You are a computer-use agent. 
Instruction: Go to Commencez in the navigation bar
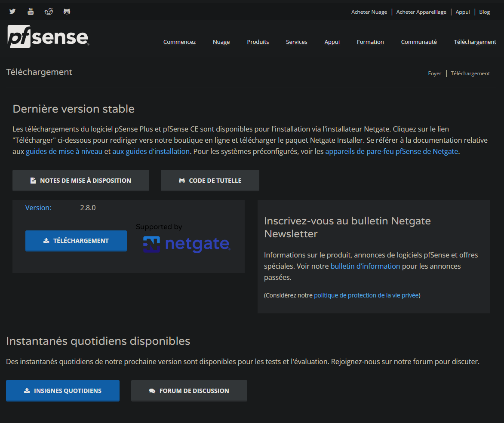pos(179,42)
